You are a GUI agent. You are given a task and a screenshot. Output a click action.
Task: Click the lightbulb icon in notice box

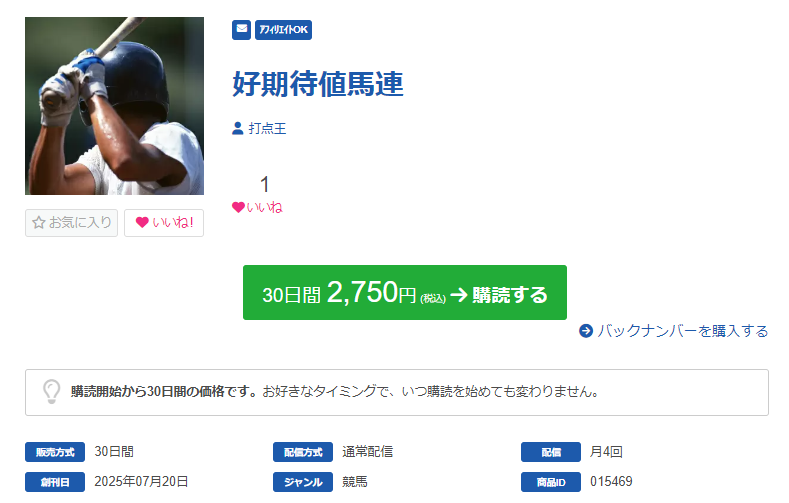coord(51,391)
